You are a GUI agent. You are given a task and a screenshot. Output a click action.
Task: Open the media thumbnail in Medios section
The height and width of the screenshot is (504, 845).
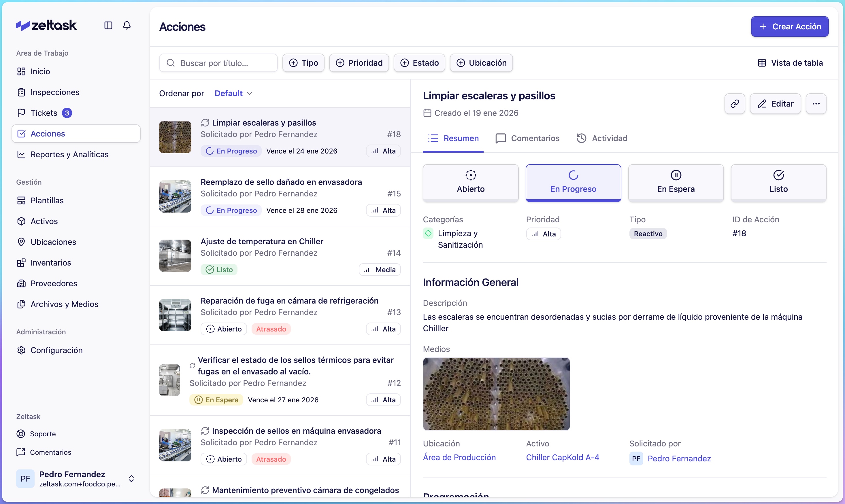pyautogui.click(x=496, y=394)
